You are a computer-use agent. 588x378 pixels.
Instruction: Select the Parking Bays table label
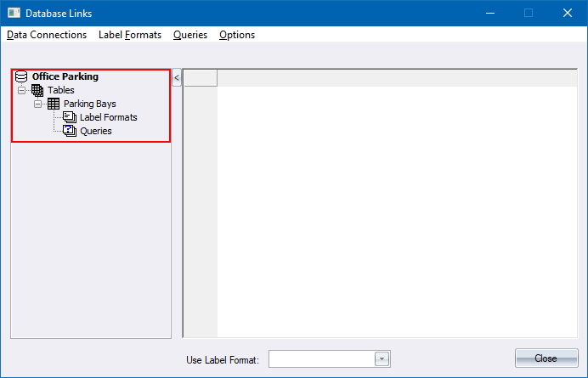[89, 104]
